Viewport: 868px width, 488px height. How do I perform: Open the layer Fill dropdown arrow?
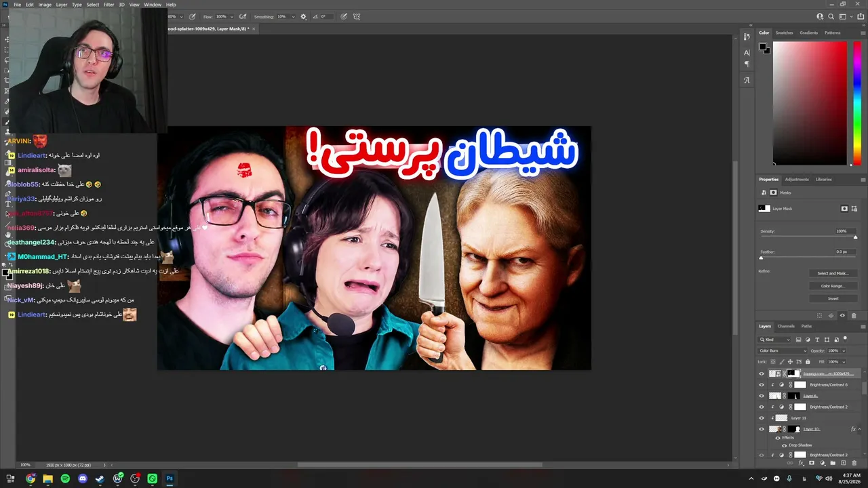click(844, 362)
